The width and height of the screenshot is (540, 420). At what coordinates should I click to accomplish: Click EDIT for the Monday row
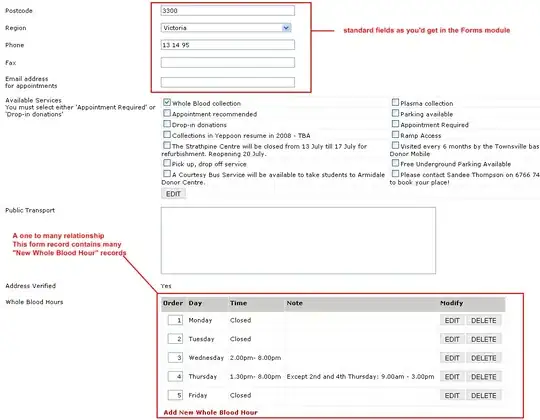click(x=452, y=321)
